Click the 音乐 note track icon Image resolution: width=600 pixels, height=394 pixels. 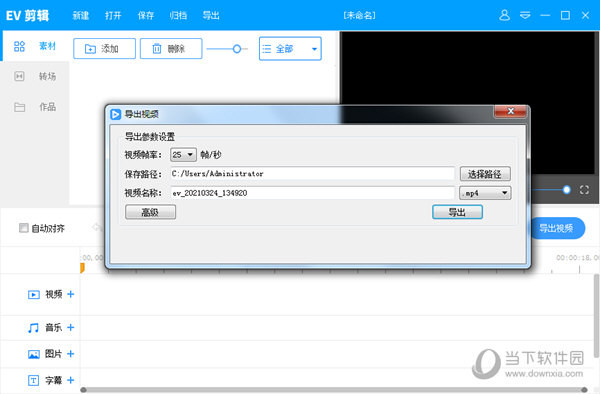pos(33,328)
